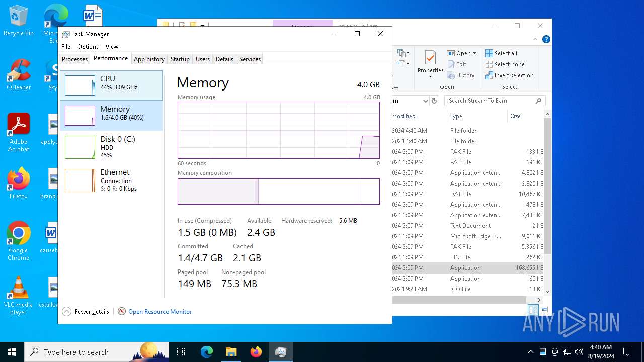Viewport: 644px width, 362px height.
Task: Open Adobe Acrobat desktop shortcut
Action: [x=19, y=133]
